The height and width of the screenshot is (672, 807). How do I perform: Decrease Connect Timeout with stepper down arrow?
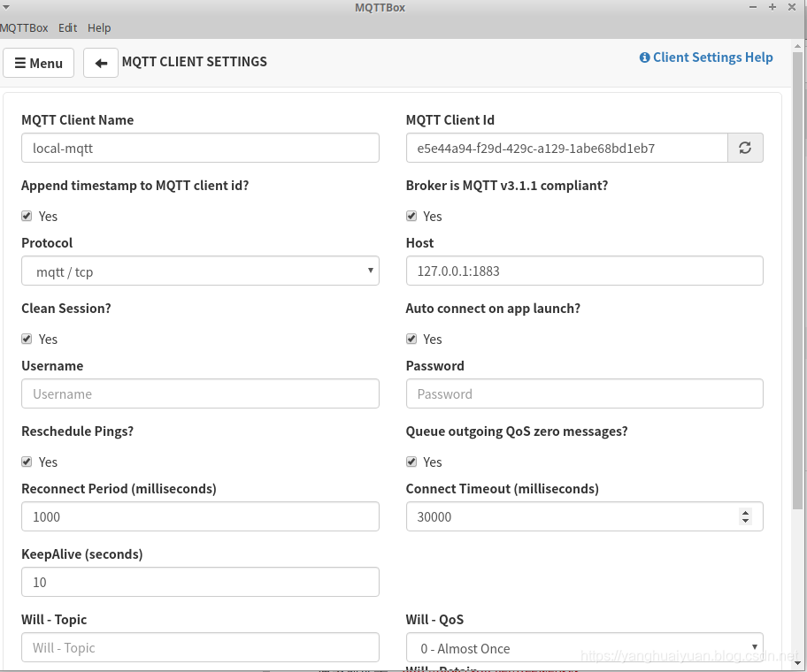[x=745, y=521]
